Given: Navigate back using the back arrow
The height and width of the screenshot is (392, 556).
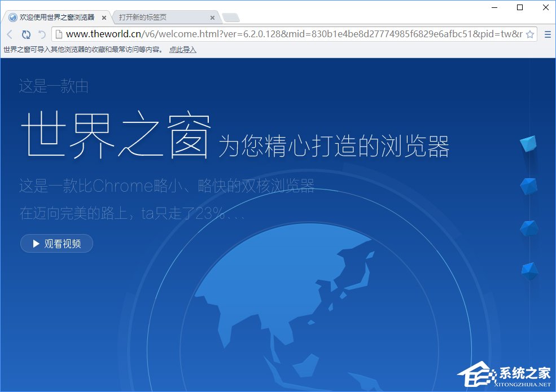Looking at the screenshot, I should [9, 34].
